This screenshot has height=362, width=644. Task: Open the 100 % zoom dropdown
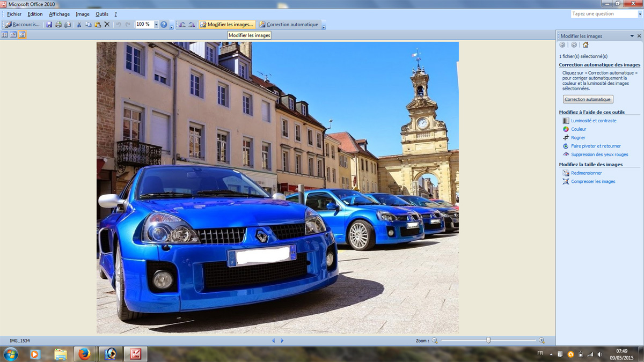156,25
